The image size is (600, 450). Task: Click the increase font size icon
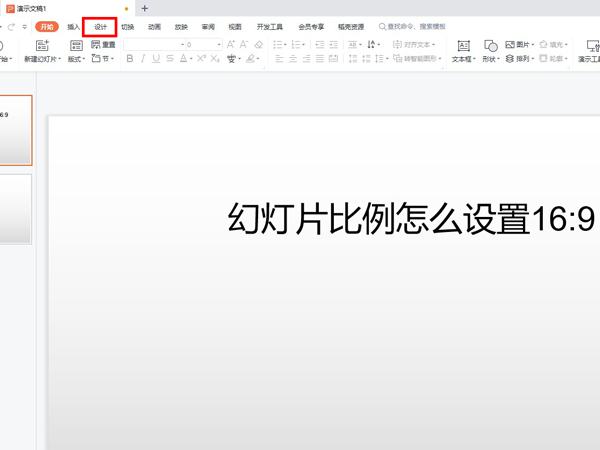click(x=231, y=45)
